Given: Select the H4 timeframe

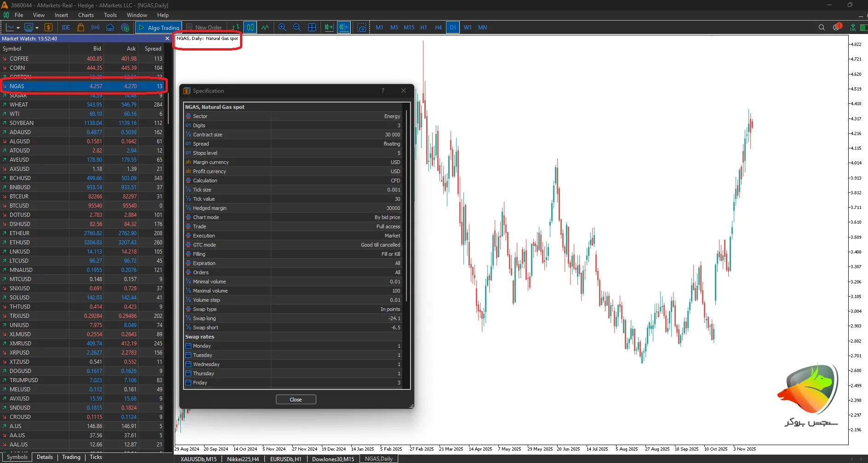Looking at the screenshot, I should pos(438,28).
